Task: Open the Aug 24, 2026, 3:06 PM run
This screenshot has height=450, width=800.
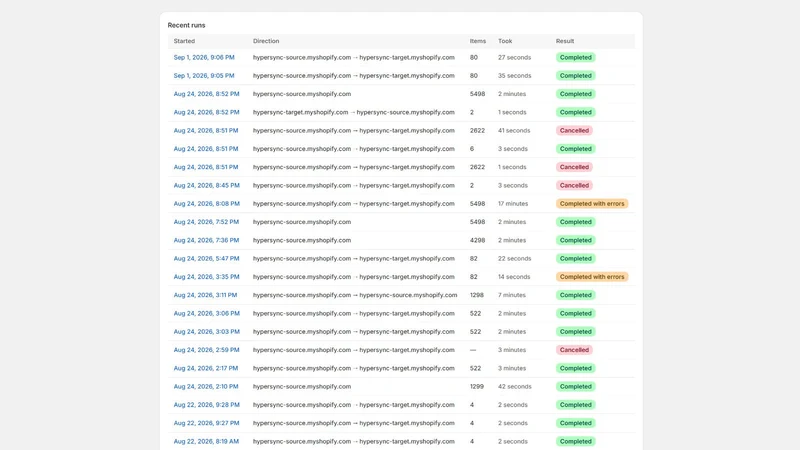Action: pos(206,314)
